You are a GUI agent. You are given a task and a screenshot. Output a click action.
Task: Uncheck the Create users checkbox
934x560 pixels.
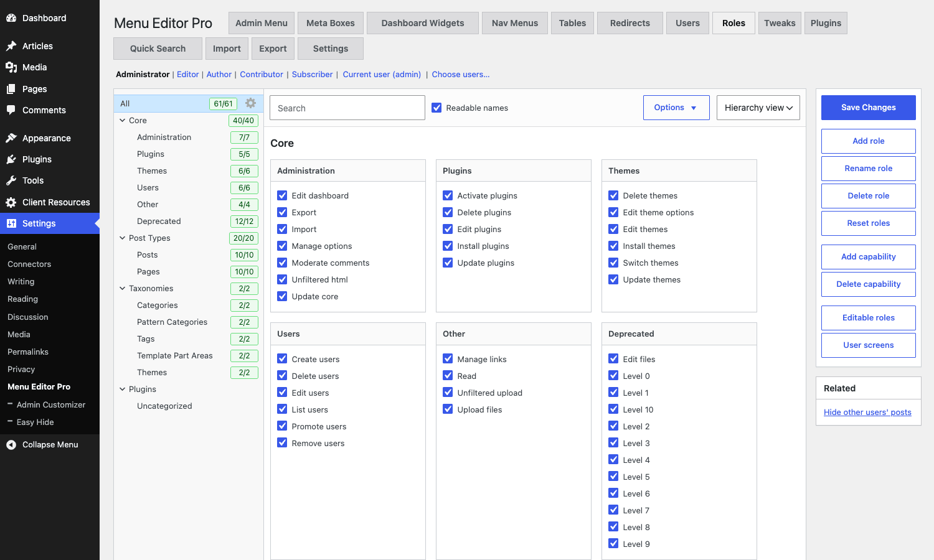coord(282,359)
